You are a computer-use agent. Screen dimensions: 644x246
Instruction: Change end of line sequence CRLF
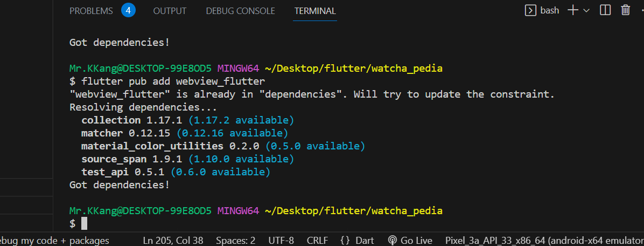[317, 241]
